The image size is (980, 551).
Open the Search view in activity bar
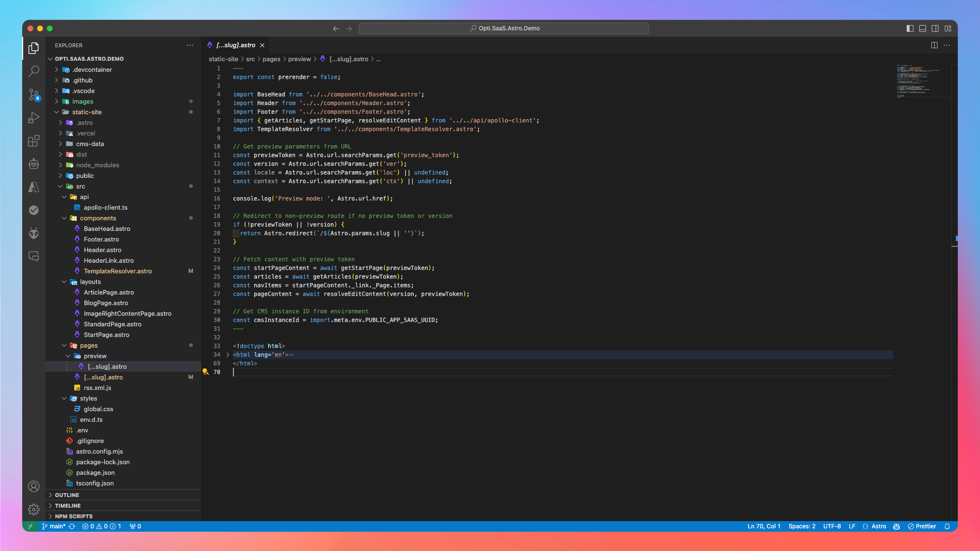pos(34,71)
